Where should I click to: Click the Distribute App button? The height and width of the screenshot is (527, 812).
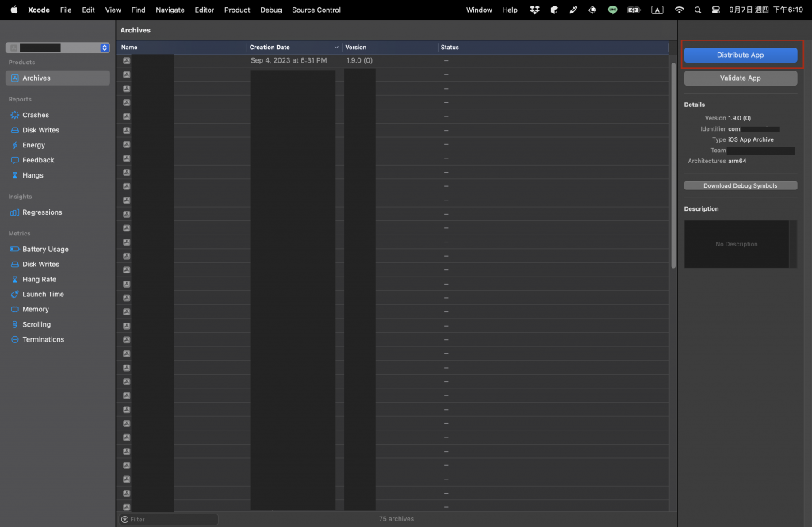tap(740, 55)
